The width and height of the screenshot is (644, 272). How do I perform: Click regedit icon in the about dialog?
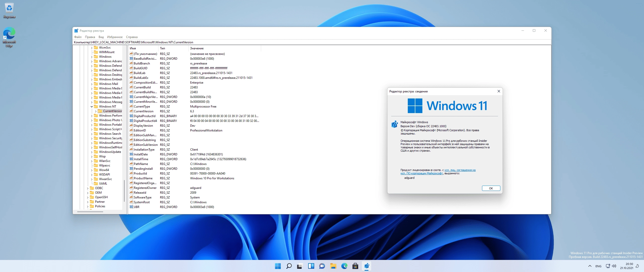click(x=394, y=124)
